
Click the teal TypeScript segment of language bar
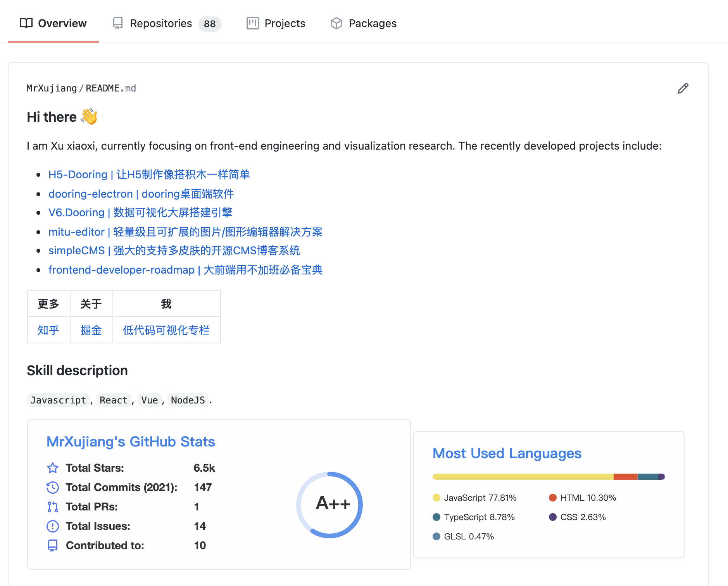648,477
